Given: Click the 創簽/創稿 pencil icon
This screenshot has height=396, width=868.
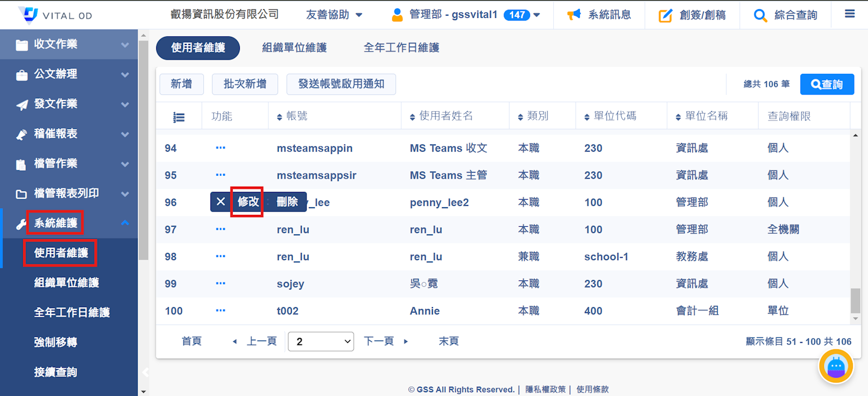Looking at the screenshot, I should tap(665, 15).
